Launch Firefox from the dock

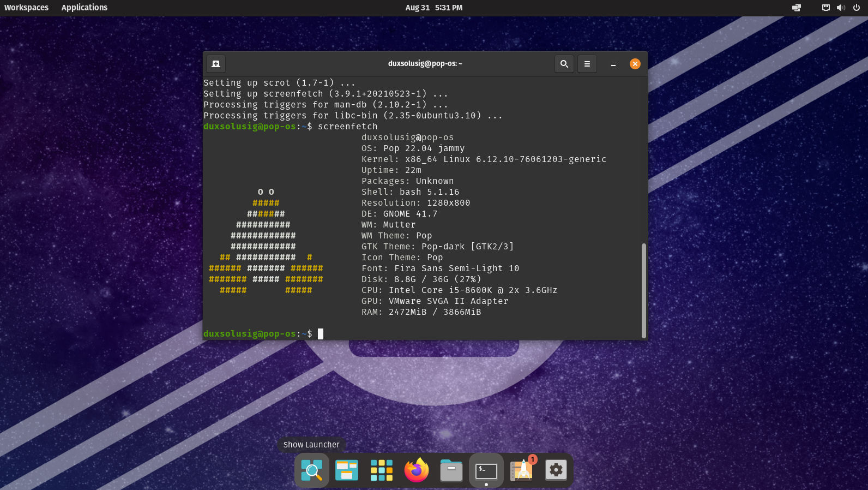417,470
